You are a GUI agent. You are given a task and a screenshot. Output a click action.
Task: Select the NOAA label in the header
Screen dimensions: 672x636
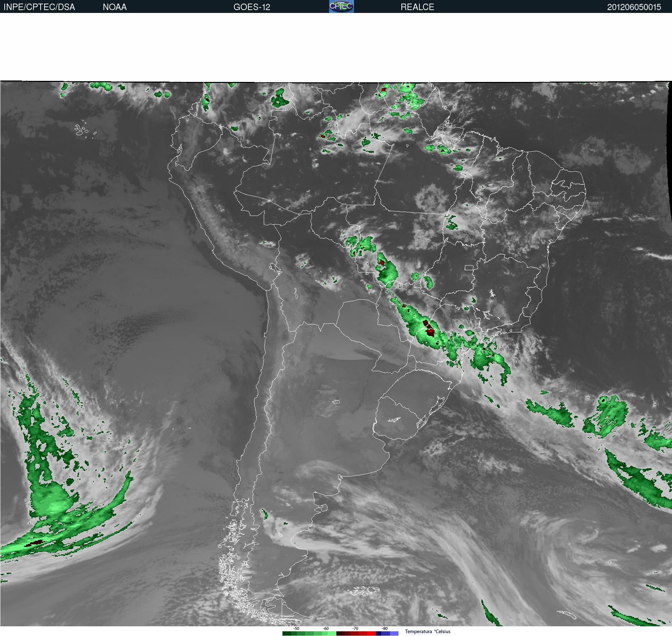click(x=115, y=7)
